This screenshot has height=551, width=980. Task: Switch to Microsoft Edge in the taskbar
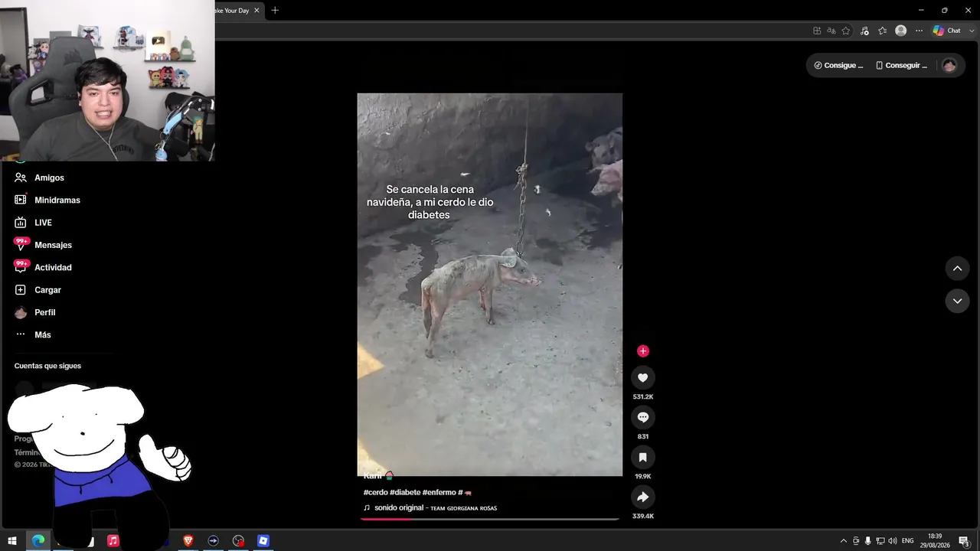pos(38,541)
